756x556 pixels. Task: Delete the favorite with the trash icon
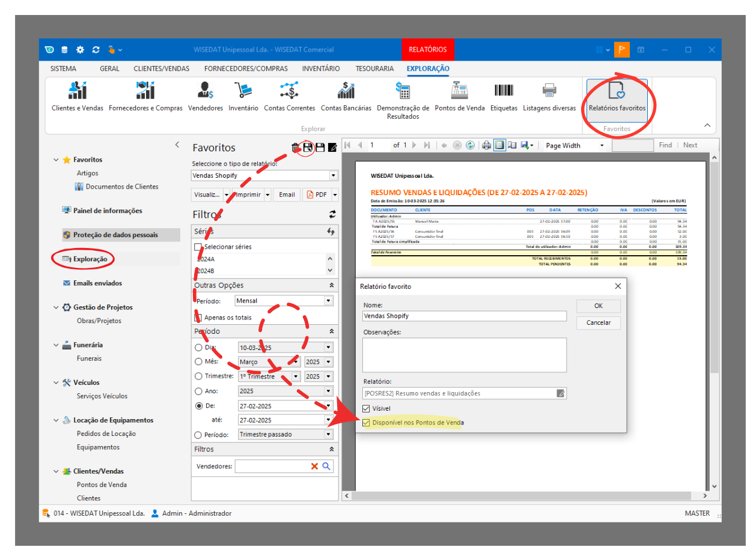(x=295, y=148)
